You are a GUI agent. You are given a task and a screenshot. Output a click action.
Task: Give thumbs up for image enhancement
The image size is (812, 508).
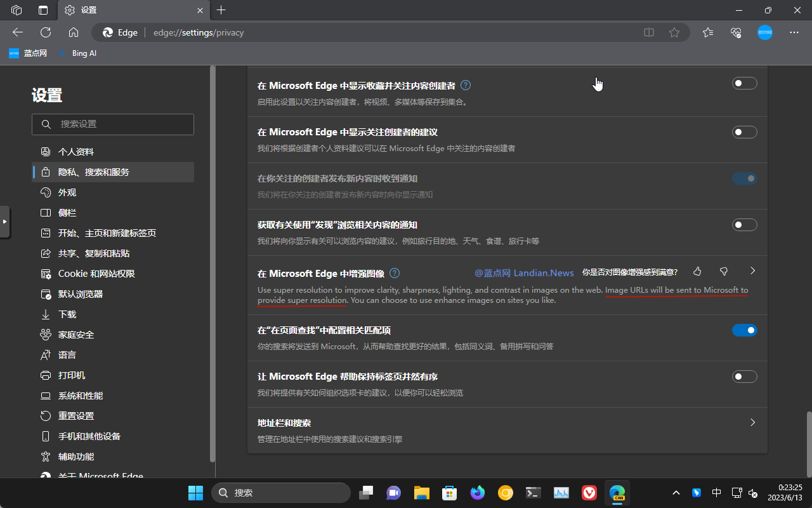click(697, 271)
